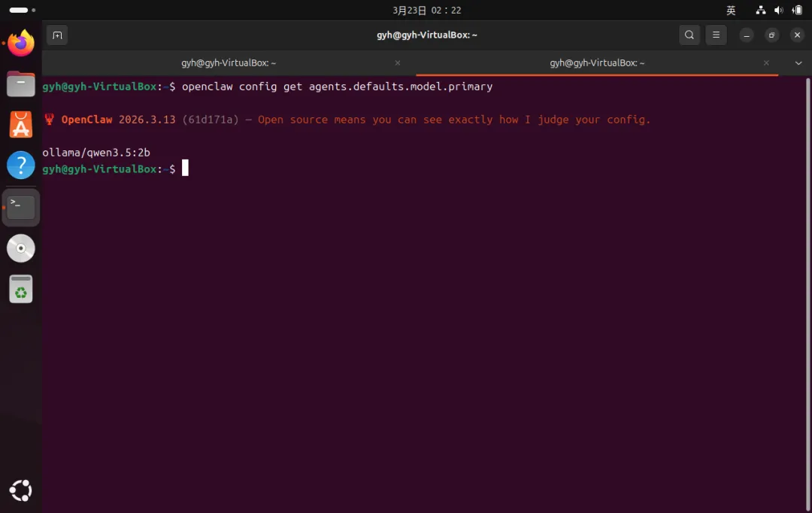Image resolution: width=812 pixels, height=513 pixels.
Task: Add a new terminal tab
Action: (57, 35)
